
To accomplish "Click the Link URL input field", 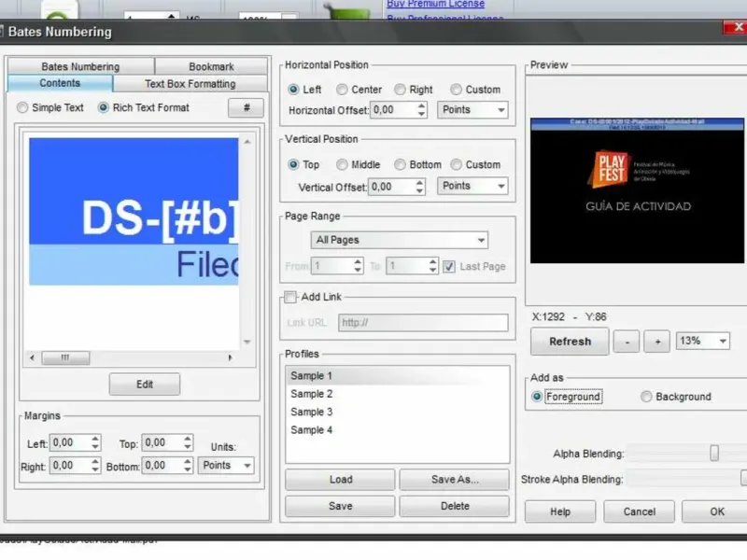I will pyautogui.click(x=423, y=322).
